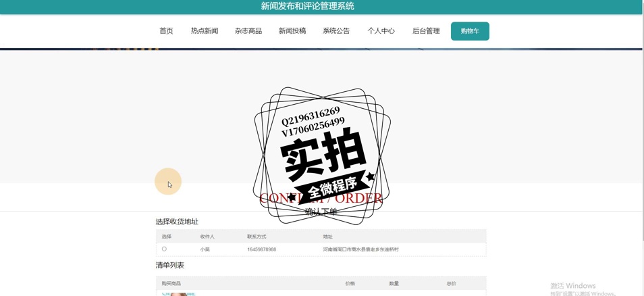
Task: Click the 清单列表 section heading
Action: pos(170,266)
